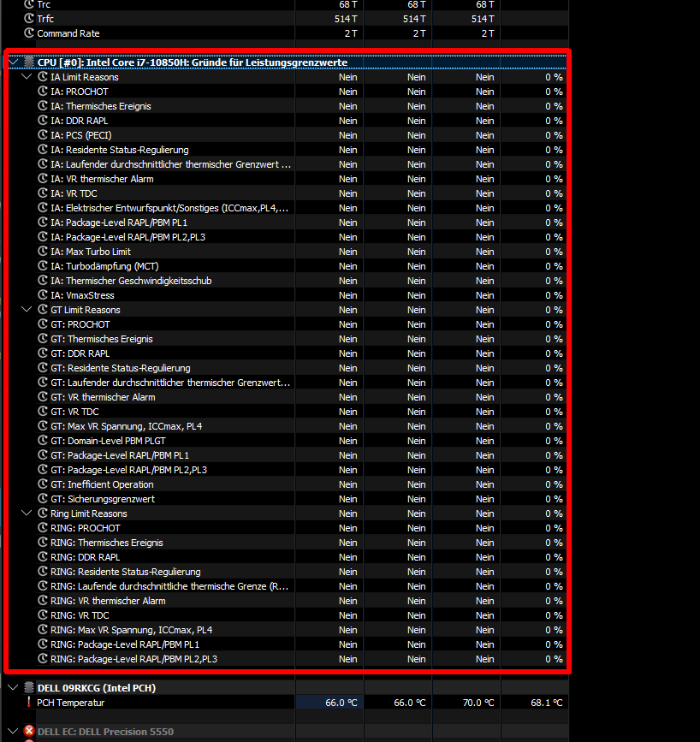Image resolution: width=700 pixels, height=742 pixels.
Task: Click the 66.0 °C current PCH temperature value
Action: click(x=341, y=703)
